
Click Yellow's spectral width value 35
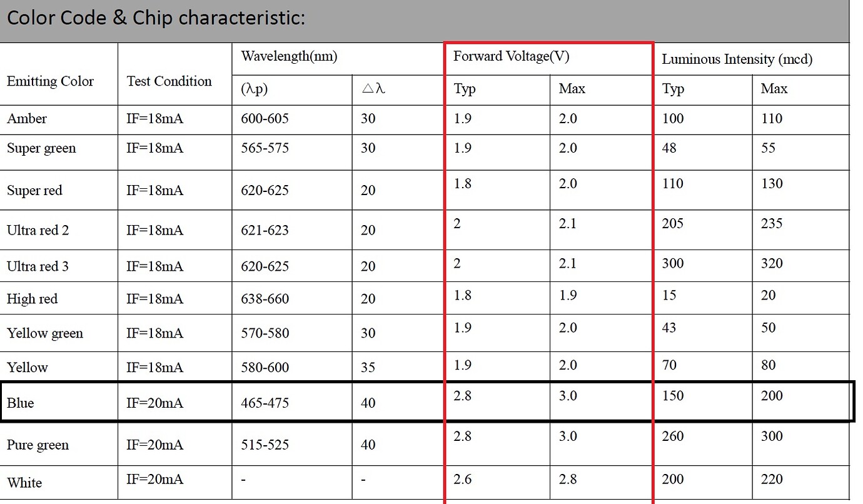tap(368, 367)
